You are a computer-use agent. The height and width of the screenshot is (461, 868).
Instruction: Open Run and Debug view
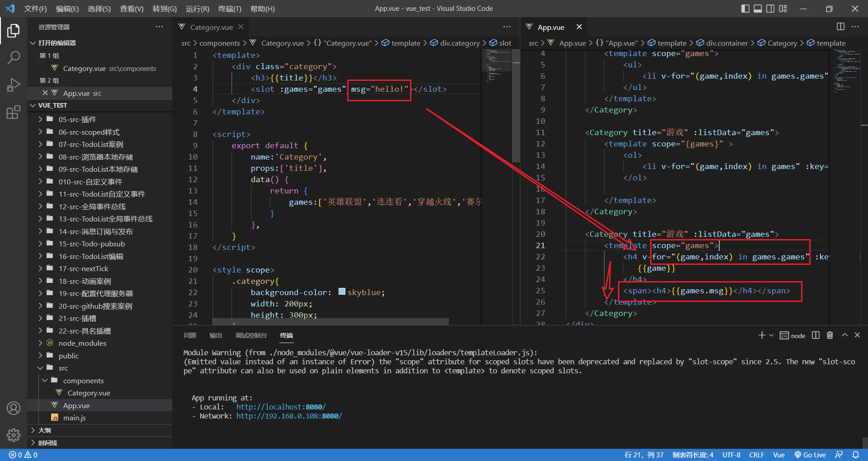[14, 85]
